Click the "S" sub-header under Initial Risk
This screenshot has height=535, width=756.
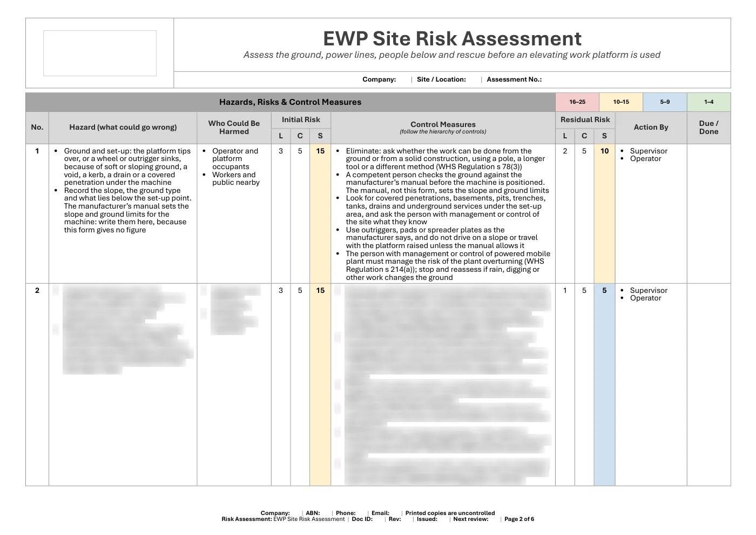[320, 136]
